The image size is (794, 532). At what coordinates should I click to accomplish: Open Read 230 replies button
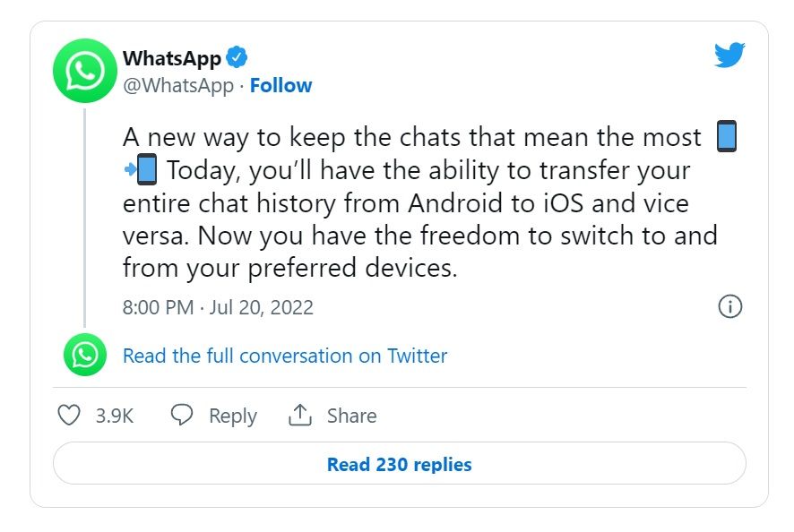click(399, 465)
